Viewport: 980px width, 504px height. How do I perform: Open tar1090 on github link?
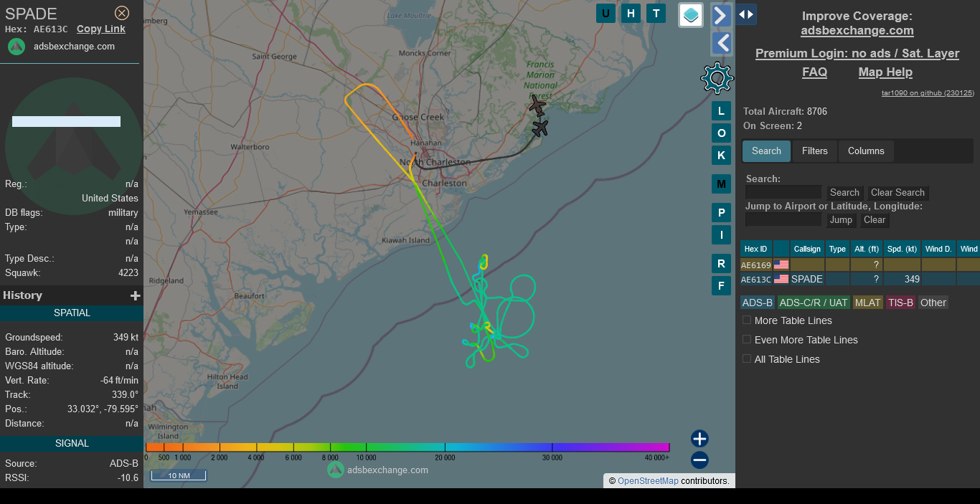coord(928,92)
